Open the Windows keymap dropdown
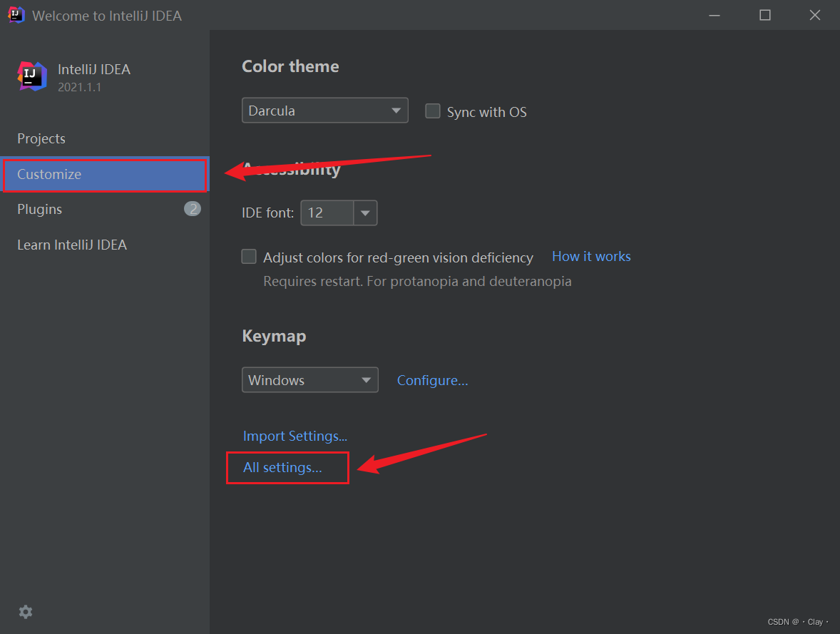The width and height of the screenshot is (840, 634). click(310, 380)
